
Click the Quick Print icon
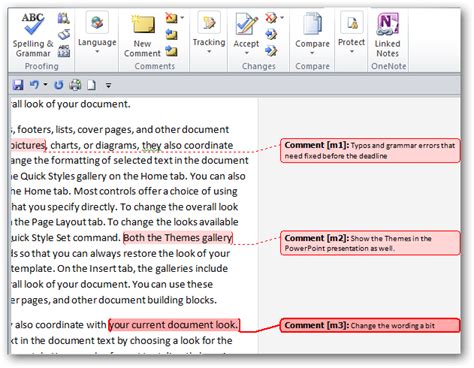[75, 85]
